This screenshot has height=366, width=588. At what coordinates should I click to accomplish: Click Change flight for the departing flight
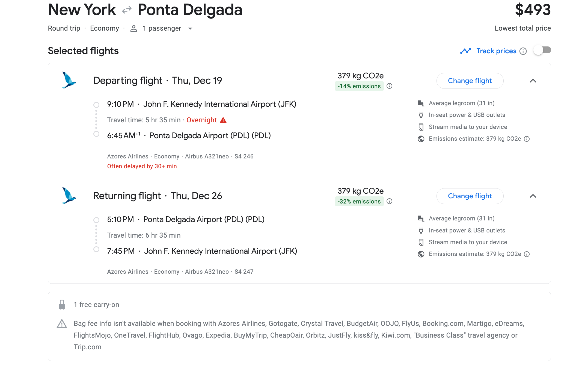470,81
